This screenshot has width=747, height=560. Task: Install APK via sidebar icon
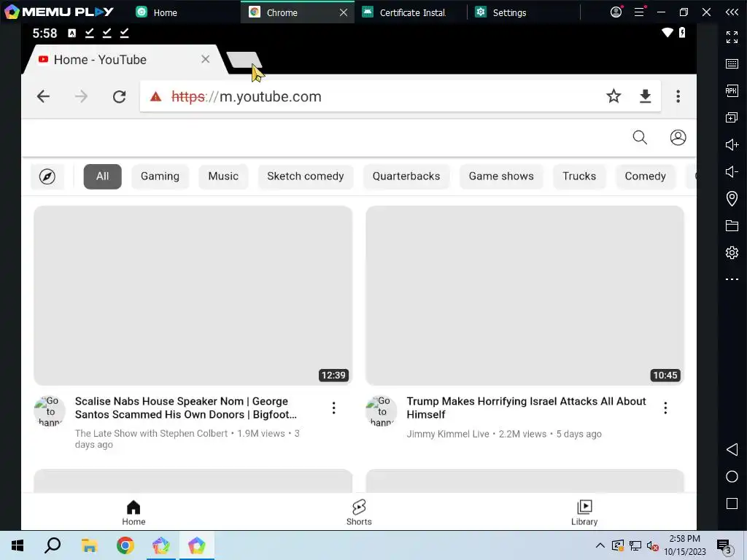pyautogui.click(x=732, y=90)
